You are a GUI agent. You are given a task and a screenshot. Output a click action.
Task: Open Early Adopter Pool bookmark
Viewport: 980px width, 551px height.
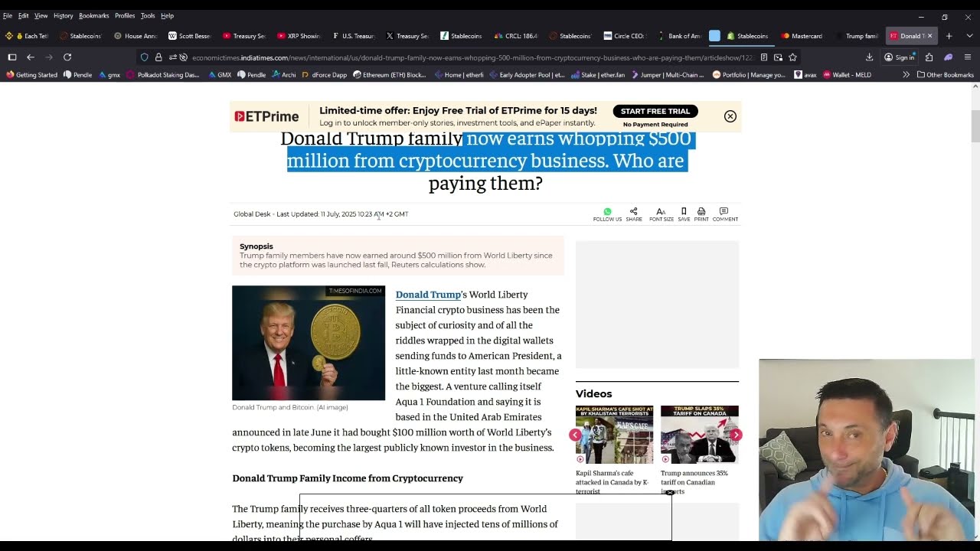527,75
